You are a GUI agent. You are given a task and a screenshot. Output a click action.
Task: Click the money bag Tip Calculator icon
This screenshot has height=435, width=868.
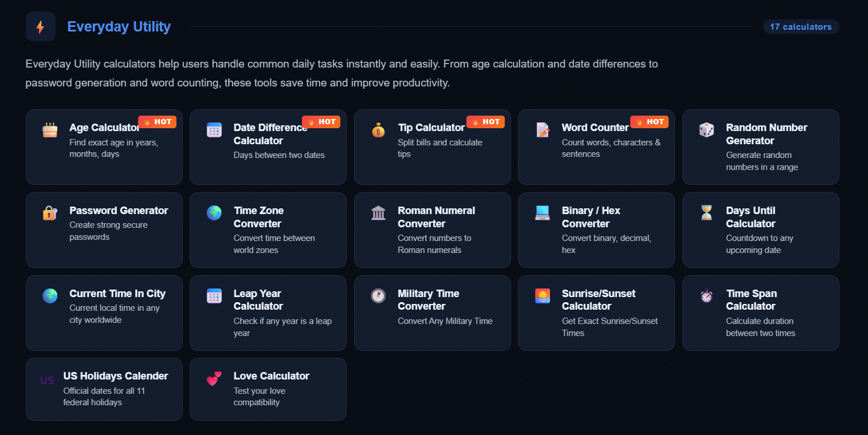(x=378, y=130)
